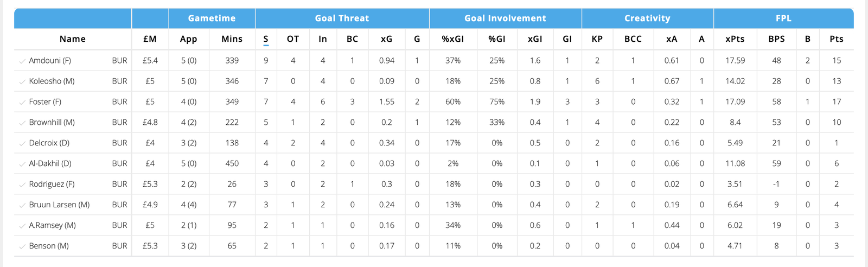
Task: Sort the table by the S column
Action: tap(266, 39)
